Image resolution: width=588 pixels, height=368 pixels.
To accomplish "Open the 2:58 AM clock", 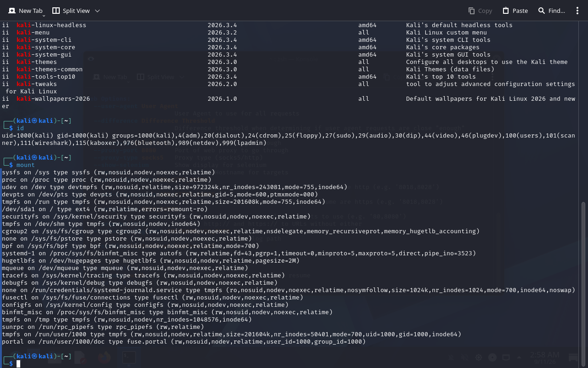I will 544,357.
